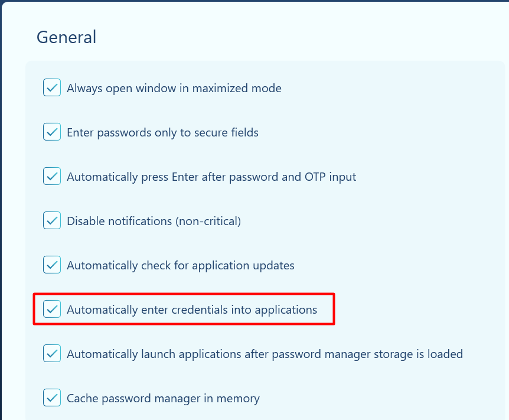Uncheck the box for automatically entering credentials
The width and height of the screenshot is (509, 420).
(x=52, y=310)
